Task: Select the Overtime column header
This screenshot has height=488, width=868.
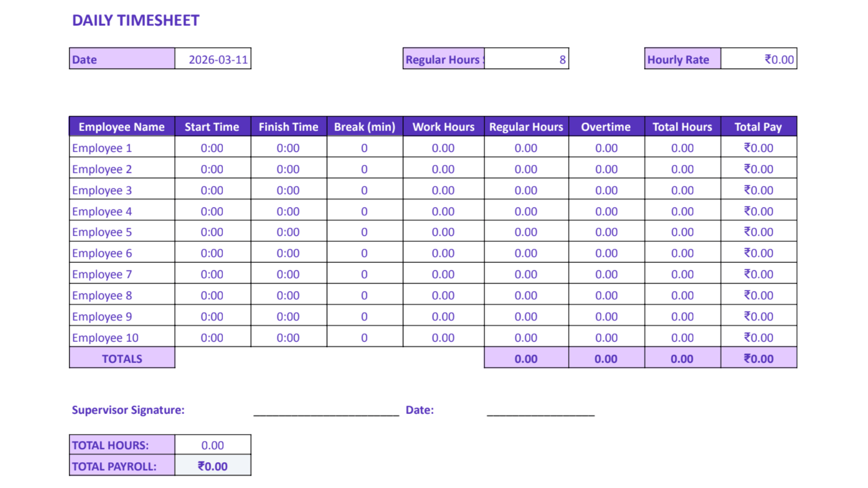Action: (606, 127)
